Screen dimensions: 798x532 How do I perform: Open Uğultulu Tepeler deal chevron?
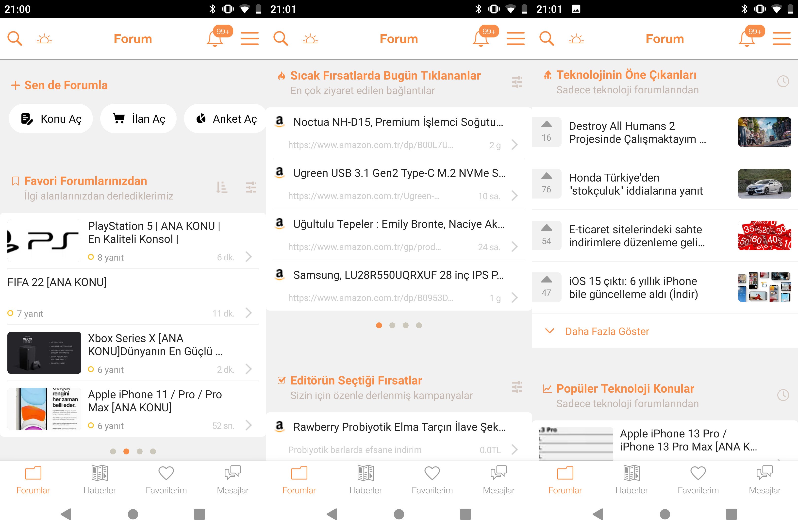pyautogui.click(x=515, y=247)
